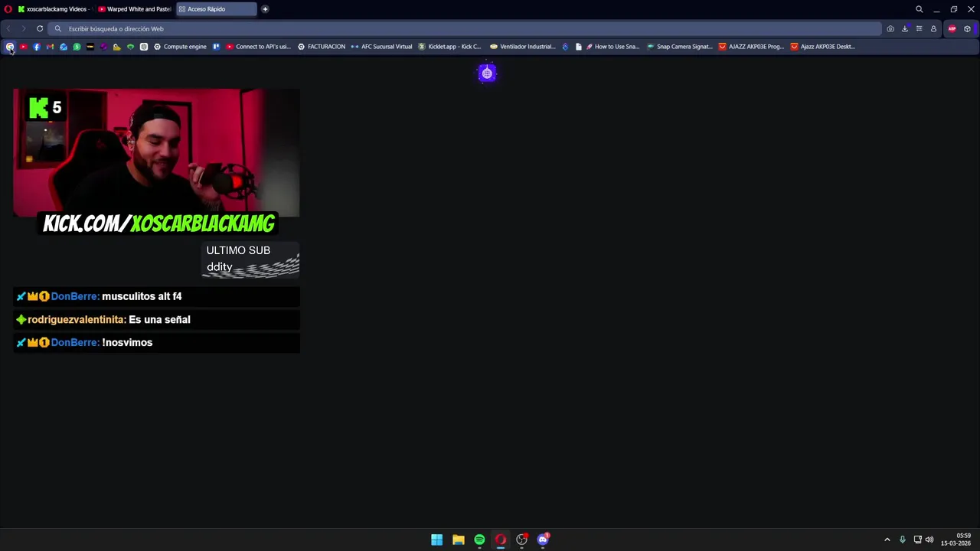980x551 pixels.
Task: Click the tab search magnifier icon
Action: point(920,9)
